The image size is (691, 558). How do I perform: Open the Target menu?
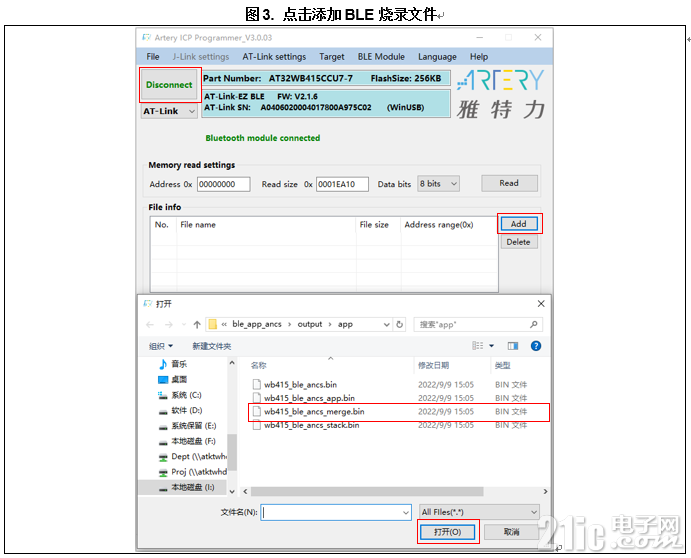click(x=332, y=57)
